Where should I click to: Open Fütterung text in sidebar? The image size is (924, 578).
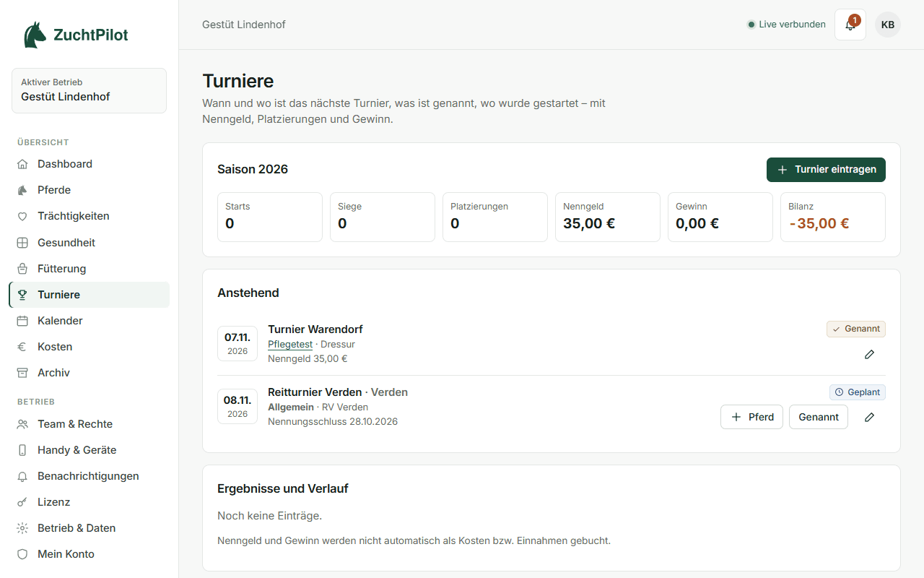click(62, 269)
